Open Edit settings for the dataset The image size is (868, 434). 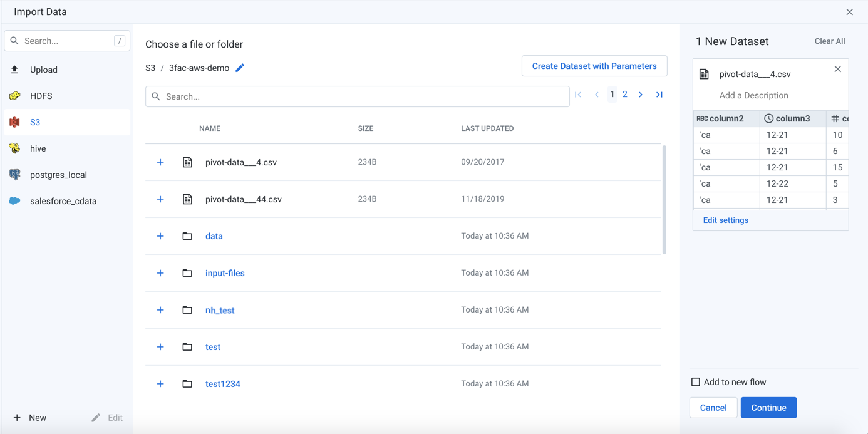pos(725,220)
